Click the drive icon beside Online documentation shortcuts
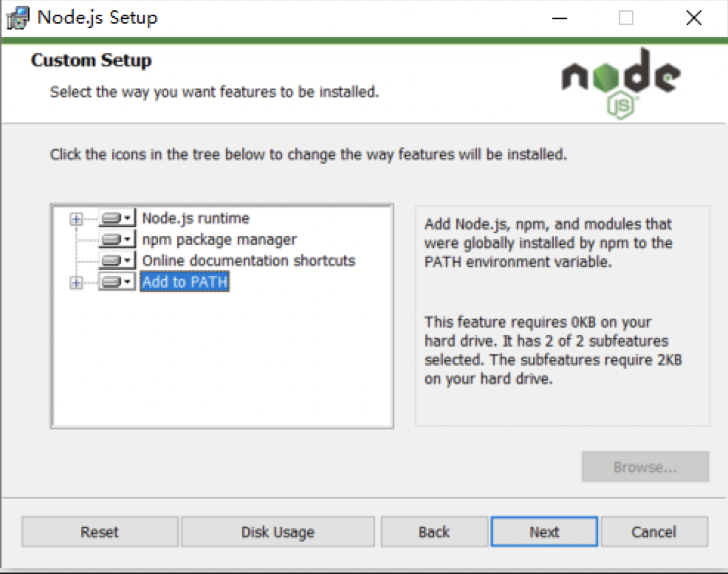This screenshot has width=728, height=574. coord(116,260)
